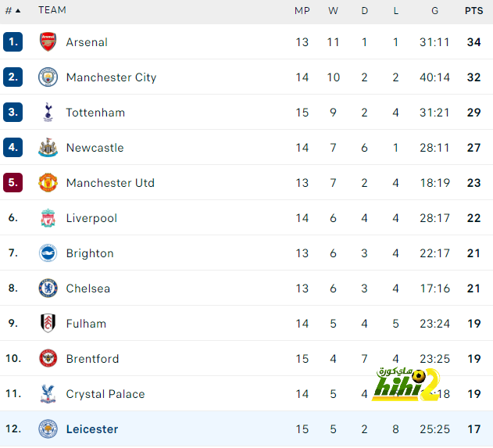Viewport: 493px width, 448px height.
Task: Click the Manchester Utd crest icon
Action: click(48, 183)
